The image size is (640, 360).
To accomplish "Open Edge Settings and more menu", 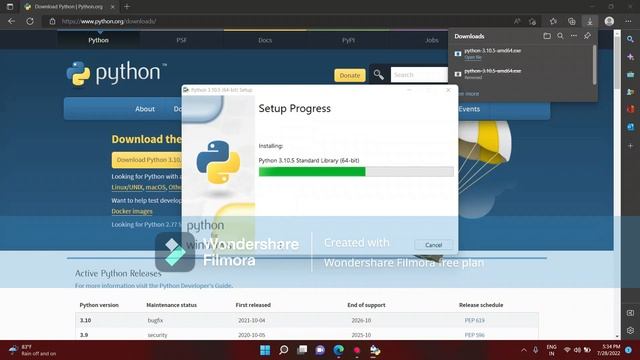I will [628, 21].
